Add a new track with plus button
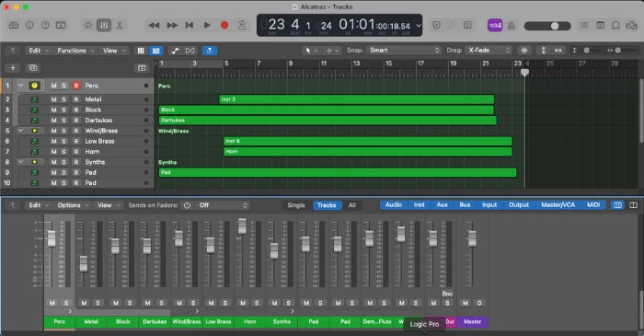The height and width of the screenshot is (336, 644). [x=13, y=68]
